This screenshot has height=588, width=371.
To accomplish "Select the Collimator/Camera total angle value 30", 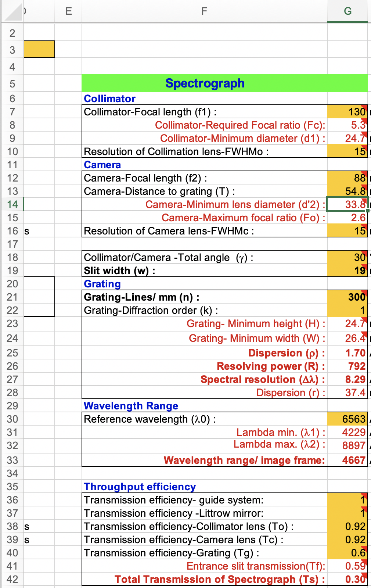I will [x=347, y=257].
